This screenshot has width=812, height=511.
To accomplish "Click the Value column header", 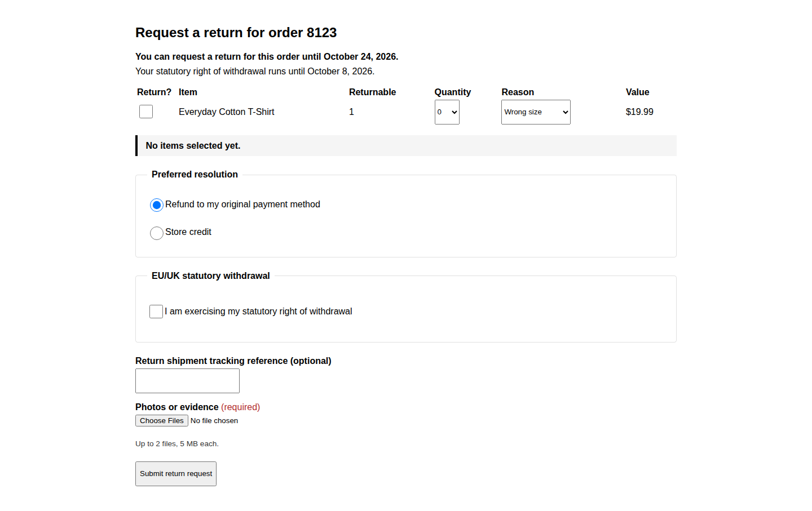I will (x=638, y=92).
